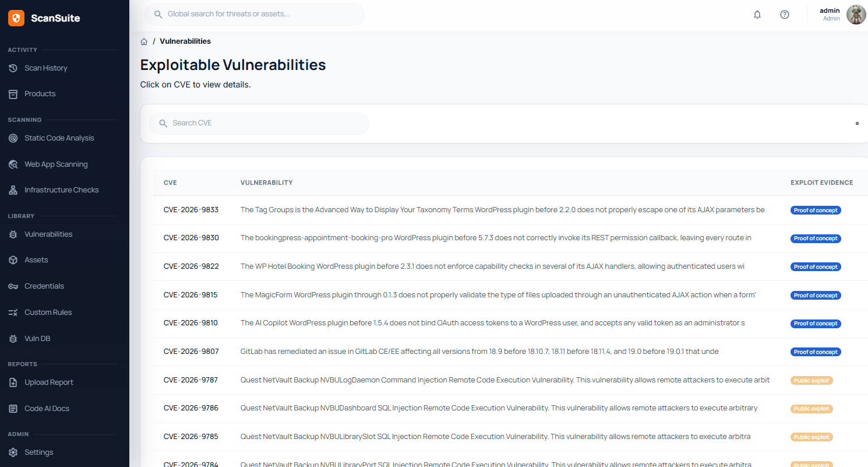Open CVE-2026-9786 details
The image size is (868, 467).
click(x=191, y=408)
